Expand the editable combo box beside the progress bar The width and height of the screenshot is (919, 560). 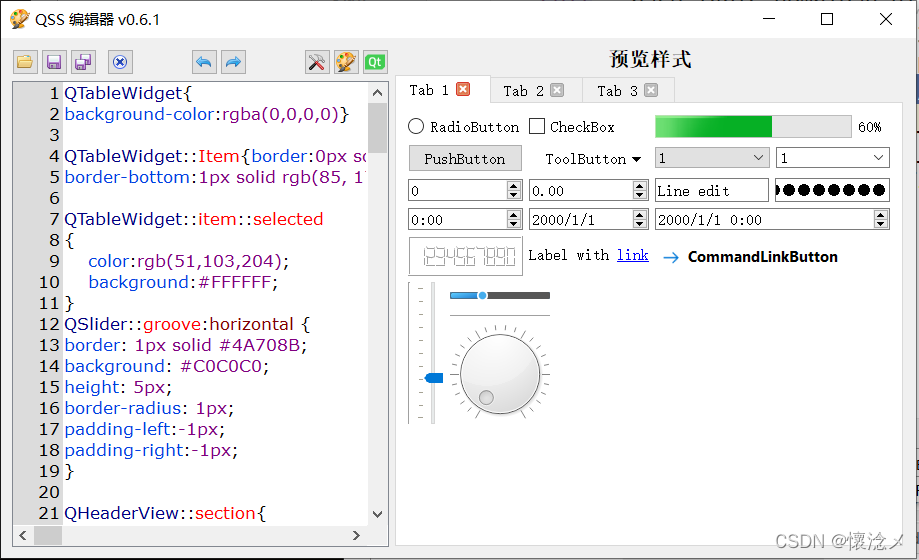click(878, 158)
